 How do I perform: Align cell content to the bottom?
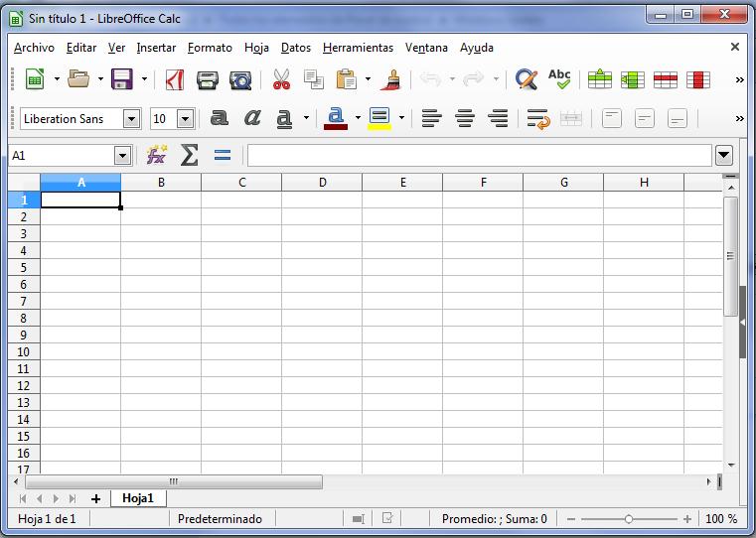click(x=678, y=118)
